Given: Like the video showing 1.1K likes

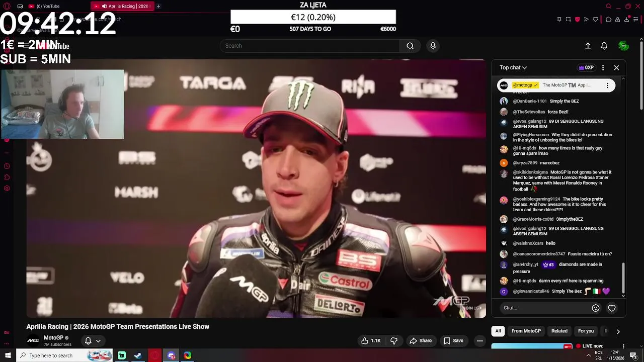Looking at the screenshot, I should (x=371, y=341).
